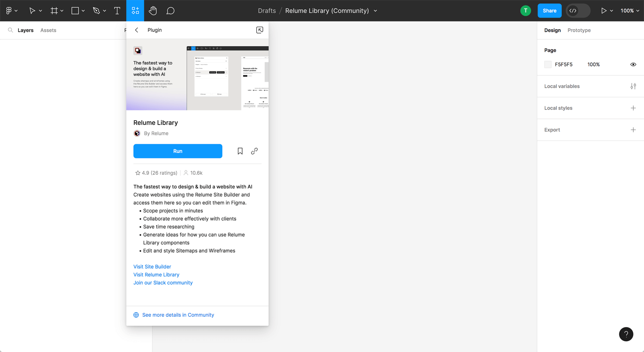Expand Frame tool options dropdown
Screen dimensions: 644x352
point(62,11)
